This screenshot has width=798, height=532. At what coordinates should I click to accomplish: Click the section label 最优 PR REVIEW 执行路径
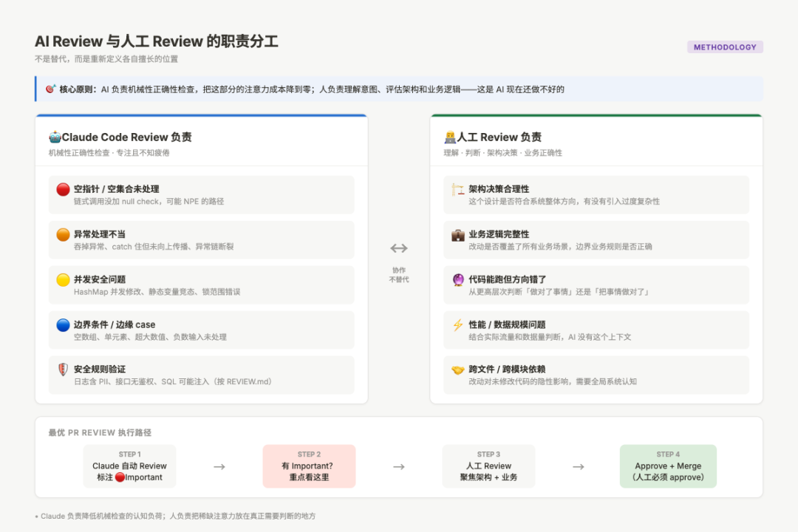click(x=100, y=433)
